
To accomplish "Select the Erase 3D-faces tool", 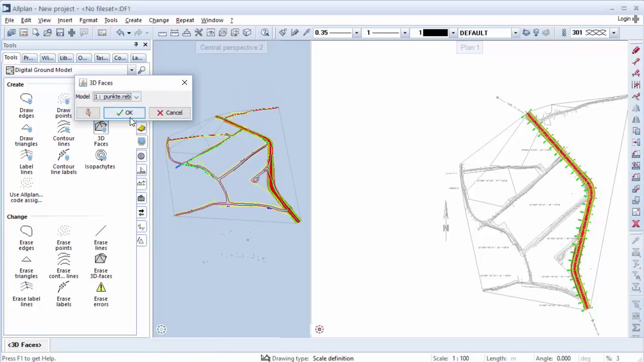I will [x=101, y=266].
